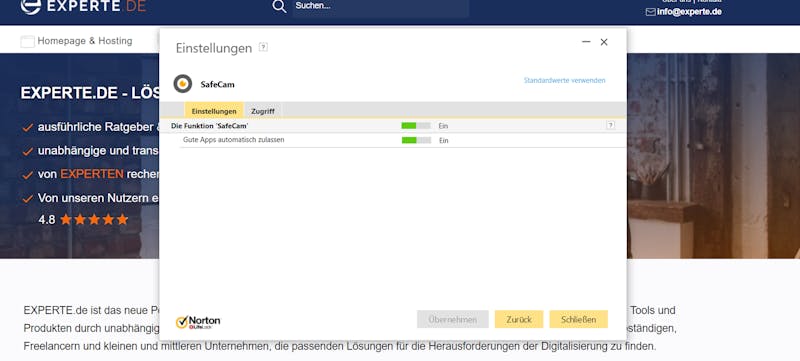Click Homepage & Hosting category icon
The image size is (800, 361).
[x=28, y=42]
